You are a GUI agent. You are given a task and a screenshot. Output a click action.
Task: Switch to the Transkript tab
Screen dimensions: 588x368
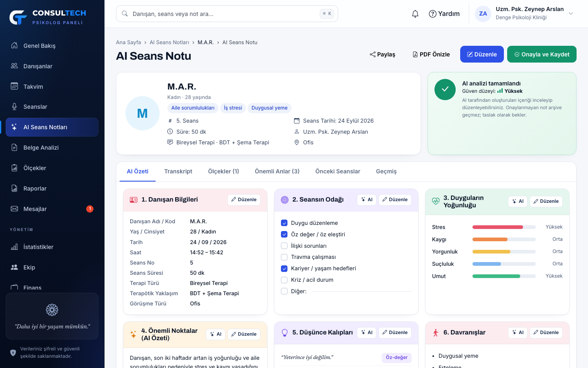point(178,171)
